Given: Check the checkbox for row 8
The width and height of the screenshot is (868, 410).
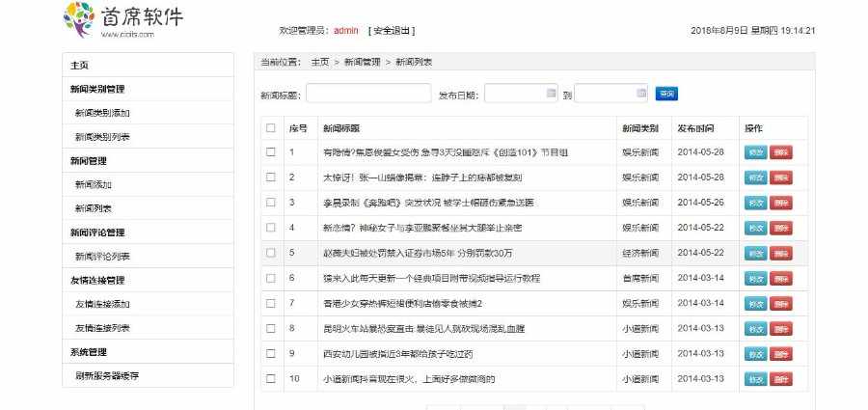Looking at the screenshot, I should click(x=271, y=328).
